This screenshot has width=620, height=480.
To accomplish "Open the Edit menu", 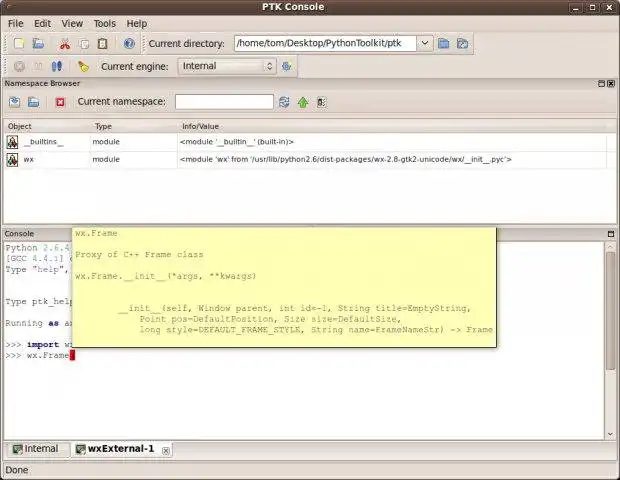I will pyautogui.click(x=42, y=24).
